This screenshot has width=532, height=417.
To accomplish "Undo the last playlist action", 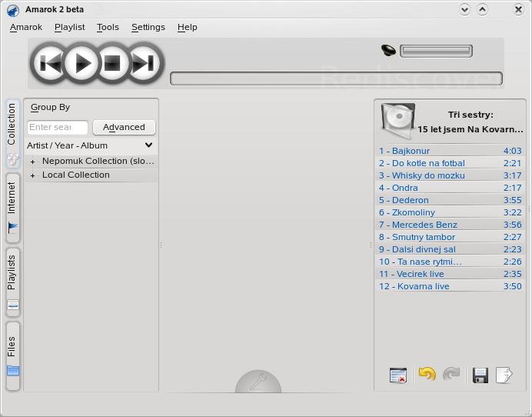I will (427, 375).
